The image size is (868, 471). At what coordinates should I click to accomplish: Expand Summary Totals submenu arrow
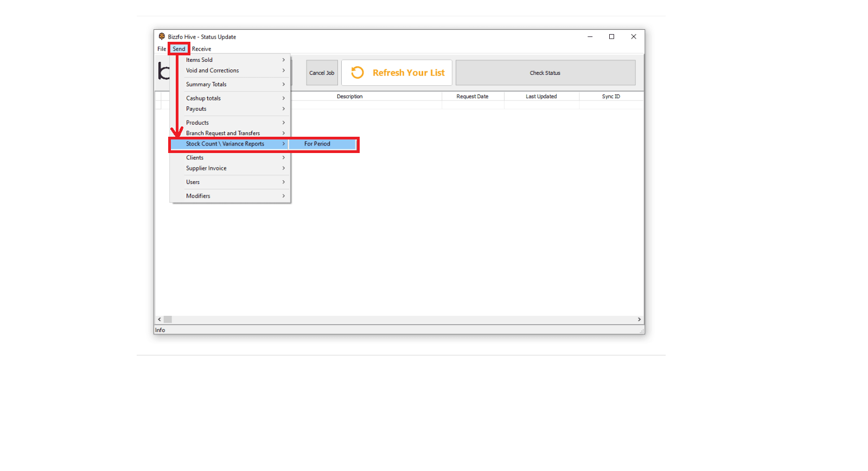click(283, 84)
